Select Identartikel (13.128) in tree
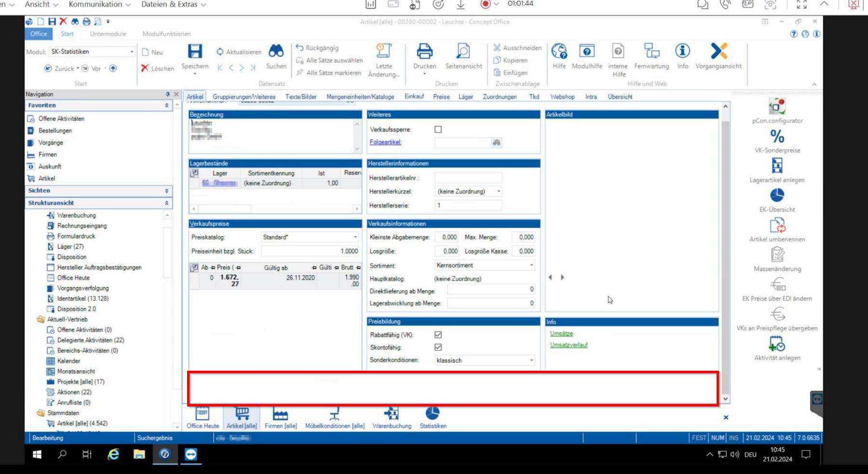 click(82, 299)
